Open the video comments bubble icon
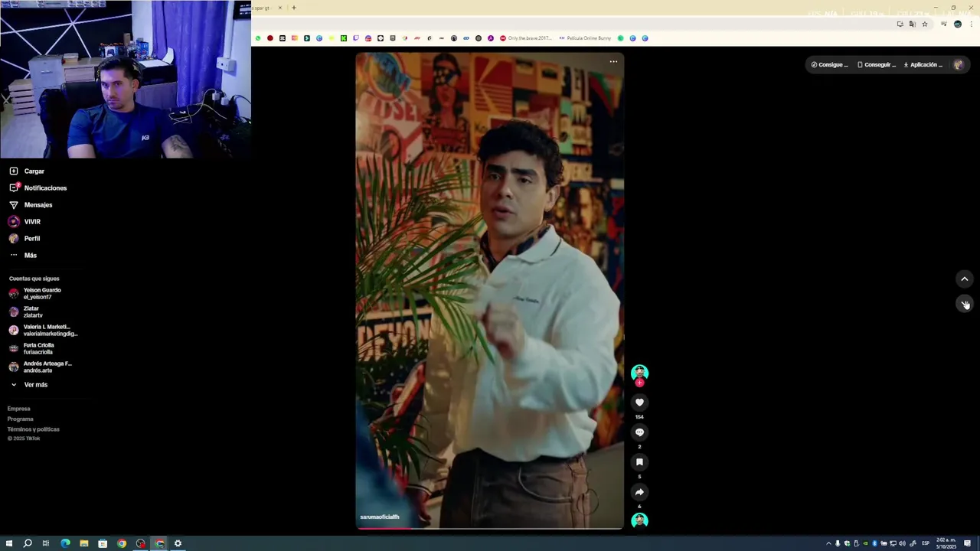The height and width of the screenshot is (551, 980). coord(639,432)
